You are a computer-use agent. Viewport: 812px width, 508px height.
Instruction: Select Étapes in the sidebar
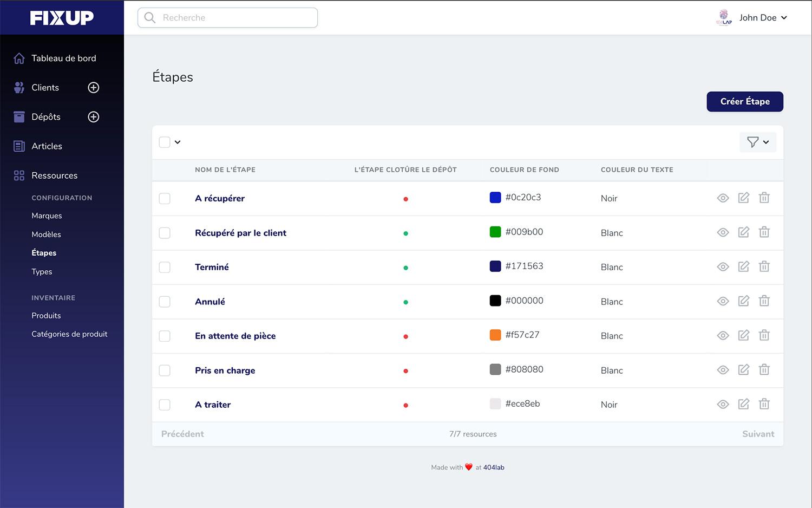44,253
